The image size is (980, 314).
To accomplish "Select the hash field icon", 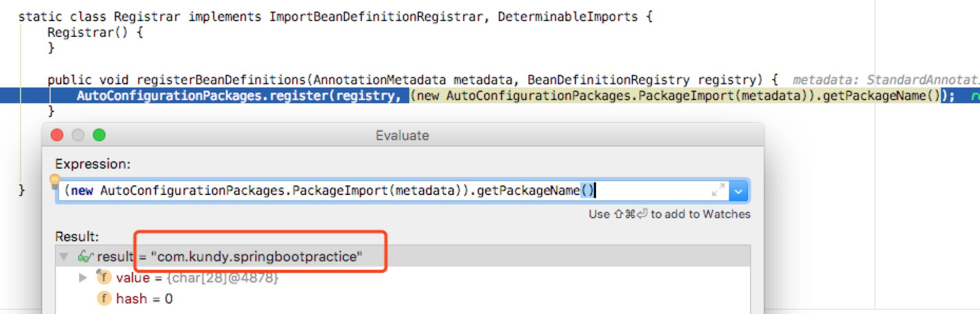I will click(x=104, y=299).
